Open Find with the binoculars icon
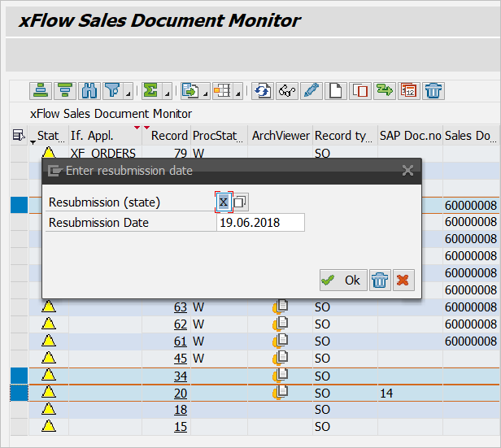 [x=89, y=91]
